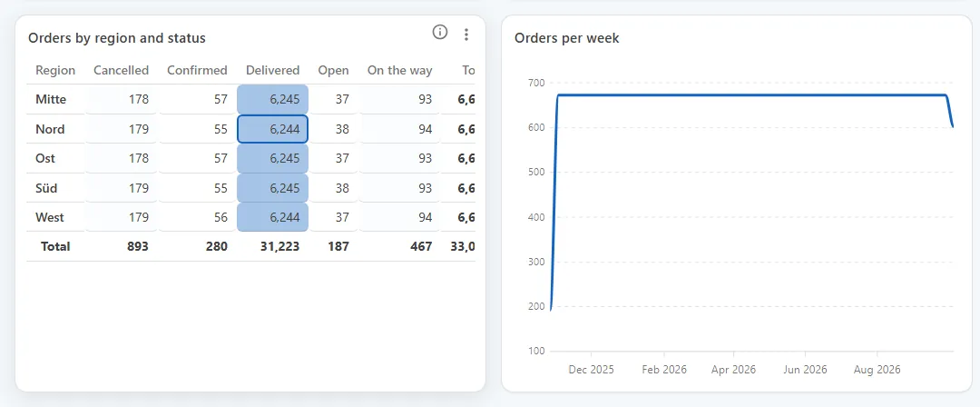Click West On the way cell 94
Screen dimensions: 980x407
pyautogui.click(x=399, y=217)
